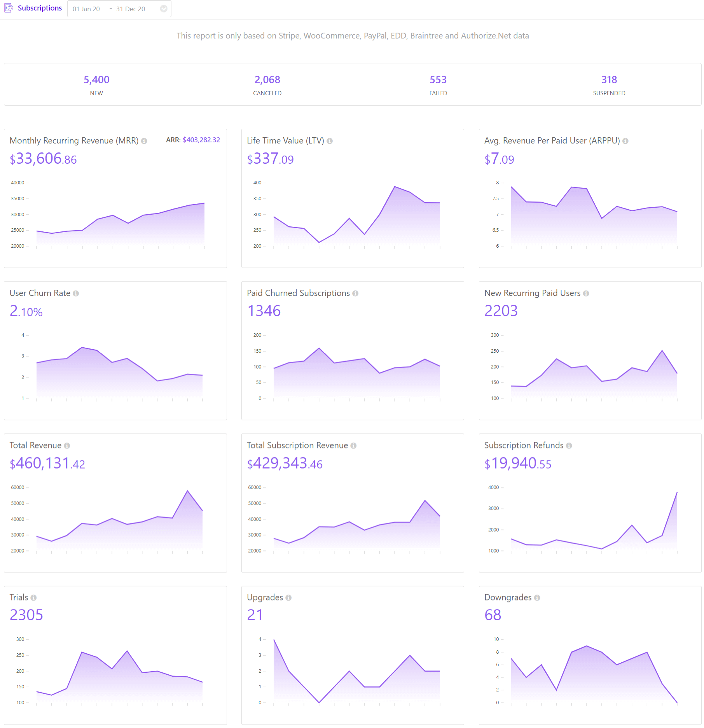Click the start date 01 Jan 20 field
The height and width of the screenshot is (728, 704).
tap(86, 9)
